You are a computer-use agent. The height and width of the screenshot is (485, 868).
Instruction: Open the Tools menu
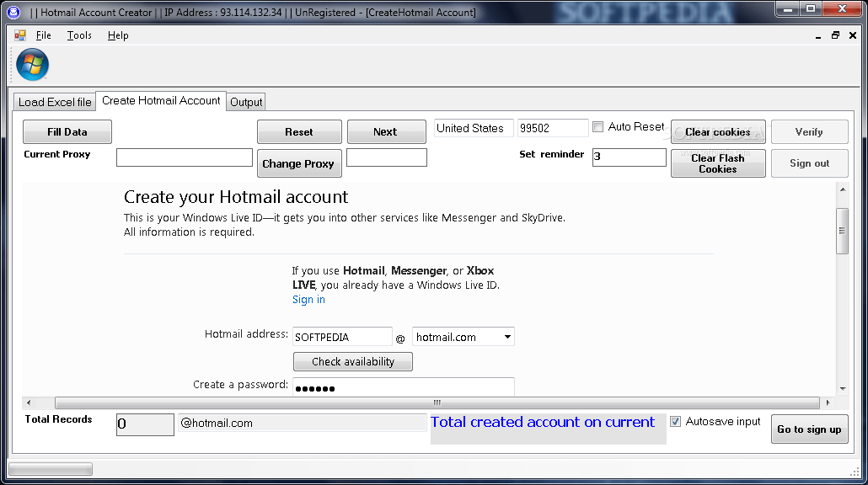pos(79,35)
